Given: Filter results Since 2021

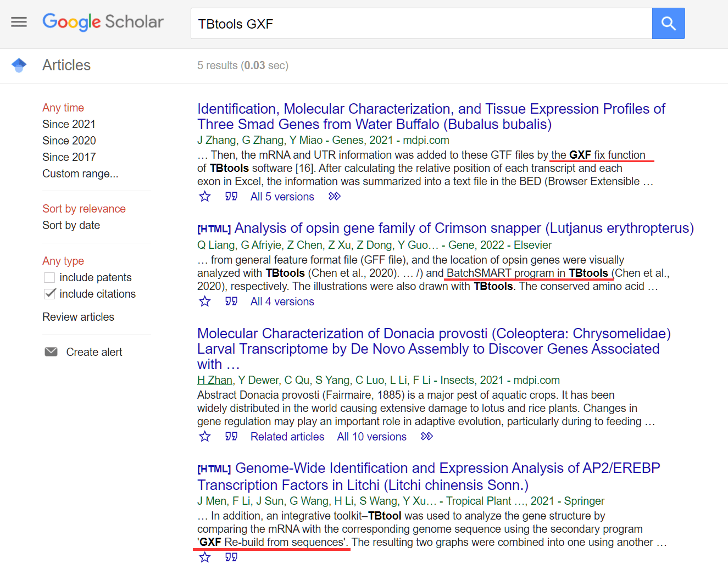Looking at the screenshot, I should tap(69, 124).
